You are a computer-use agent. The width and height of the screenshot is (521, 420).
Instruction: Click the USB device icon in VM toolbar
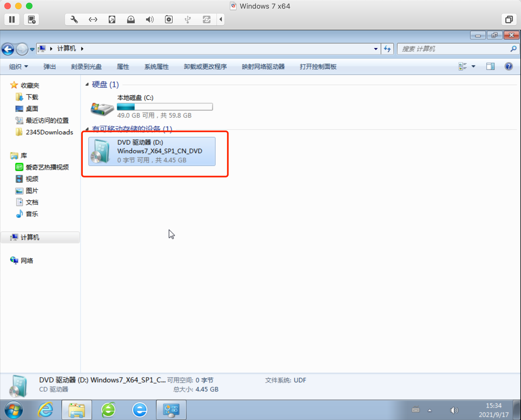click(x=188, y=19)
